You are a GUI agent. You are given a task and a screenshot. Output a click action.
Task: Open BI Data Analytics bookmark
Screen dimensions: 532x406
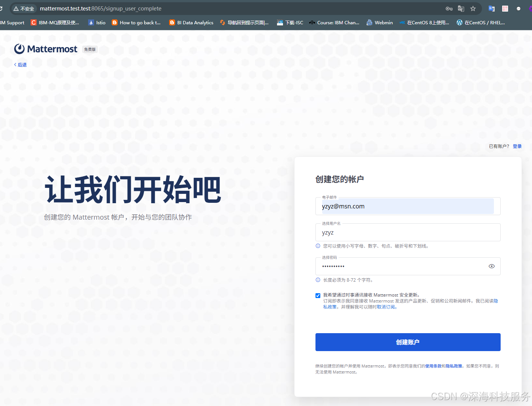192,22
